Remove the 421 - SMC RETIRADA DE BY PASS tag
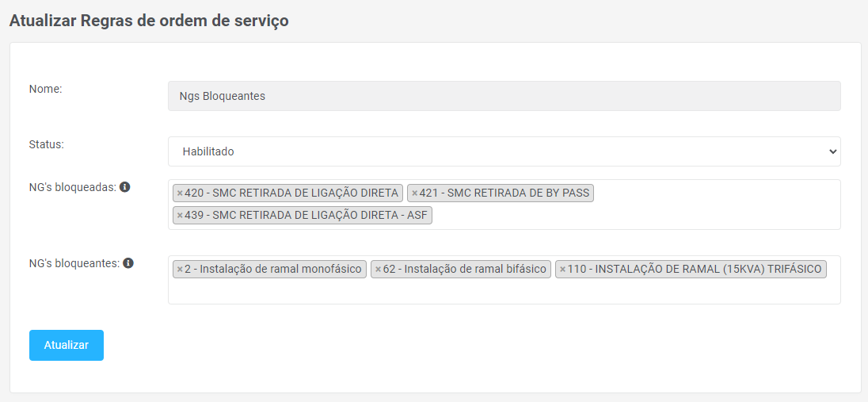 click(414, 193)
